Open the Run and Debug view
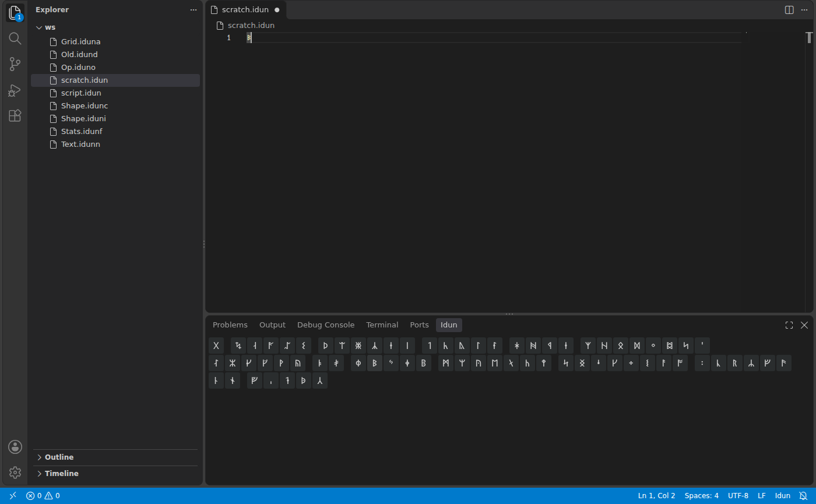This screenshot has height=504, width=816. tap(15, 90)
